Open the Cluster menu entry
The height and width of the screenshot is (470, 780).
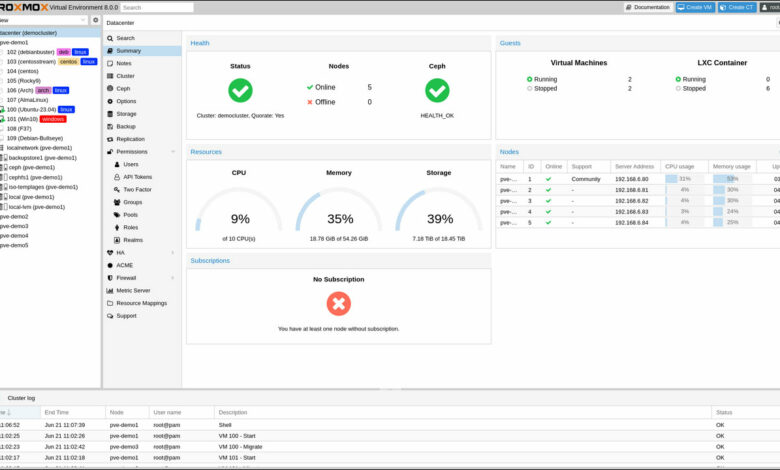tap(142, 76)
